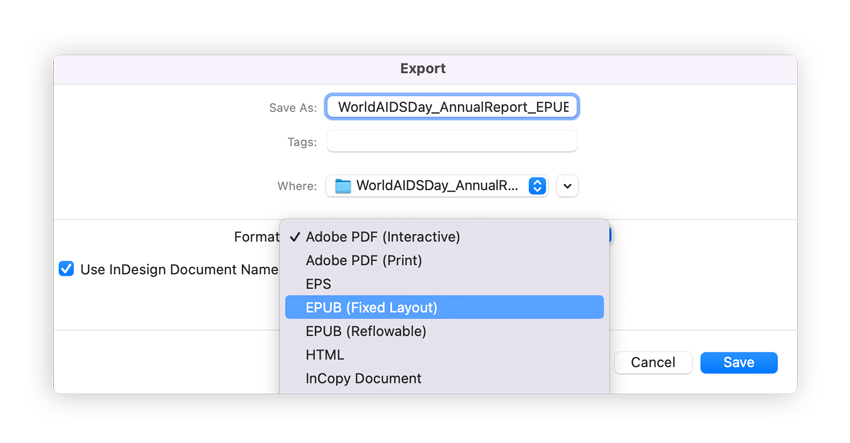Choose EPUB (Fixed Layout) format

click(444, 307)
